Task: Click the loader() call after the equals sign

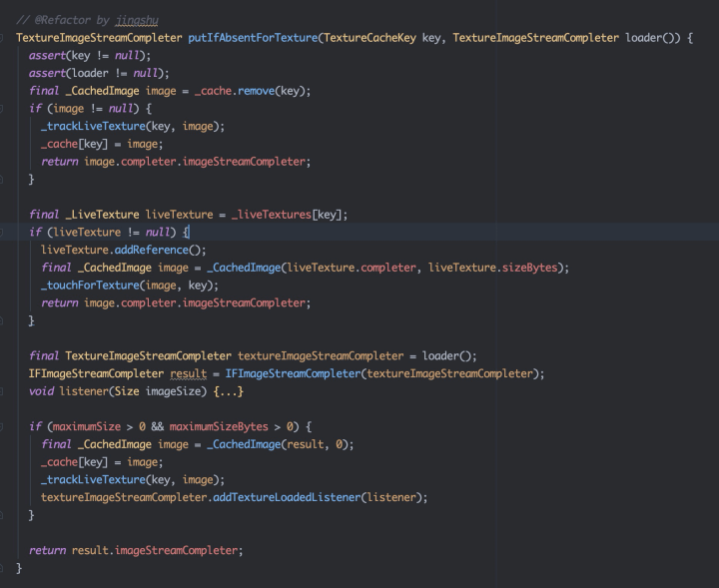Action: [x=446, y=356]
